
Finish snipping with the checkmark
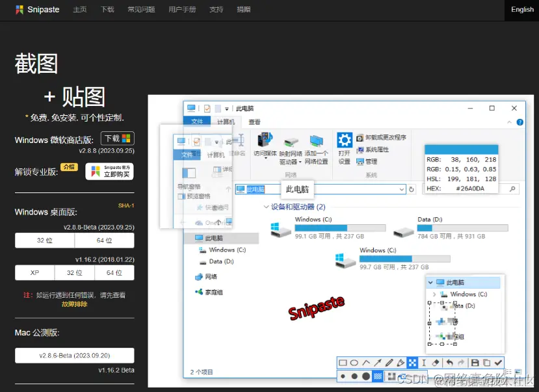tap(498, 363)
